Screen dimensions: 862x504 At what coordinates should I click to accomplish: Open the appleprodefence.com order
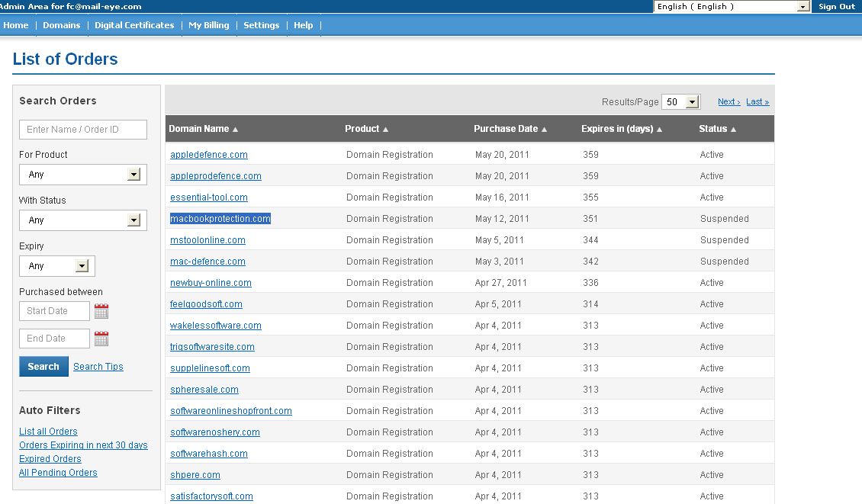[215, 176]
